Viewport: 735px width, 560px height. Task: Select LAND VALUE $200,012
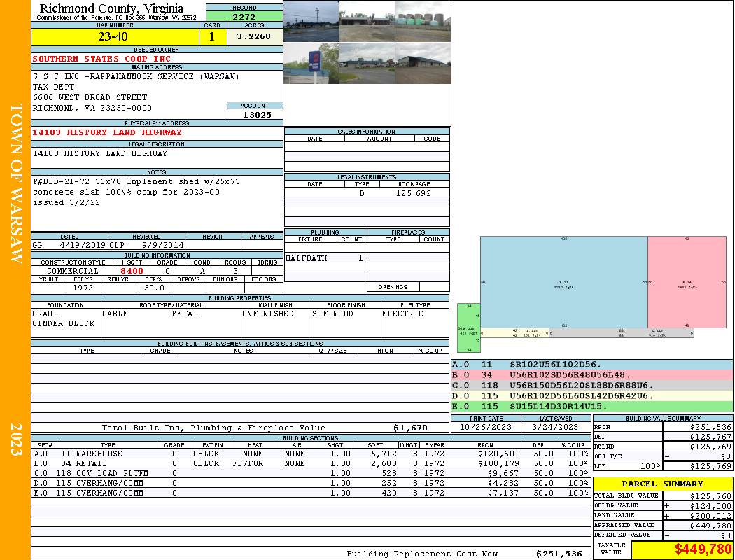click(x=710, y=516)
